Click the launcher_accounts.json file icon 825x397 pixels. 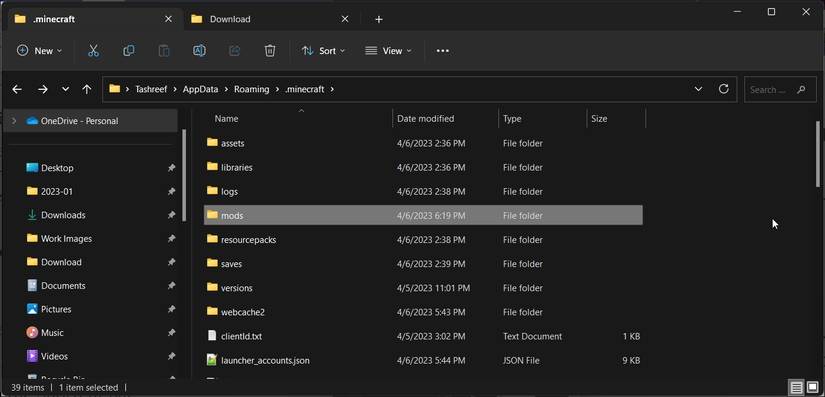click(212, 360)
